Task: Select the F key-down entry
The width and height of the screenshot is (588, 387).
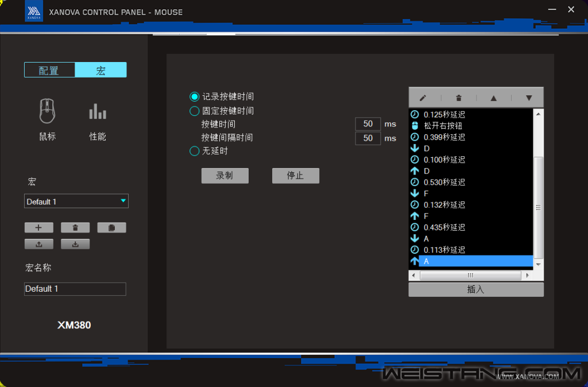Action: pos(471,193)
